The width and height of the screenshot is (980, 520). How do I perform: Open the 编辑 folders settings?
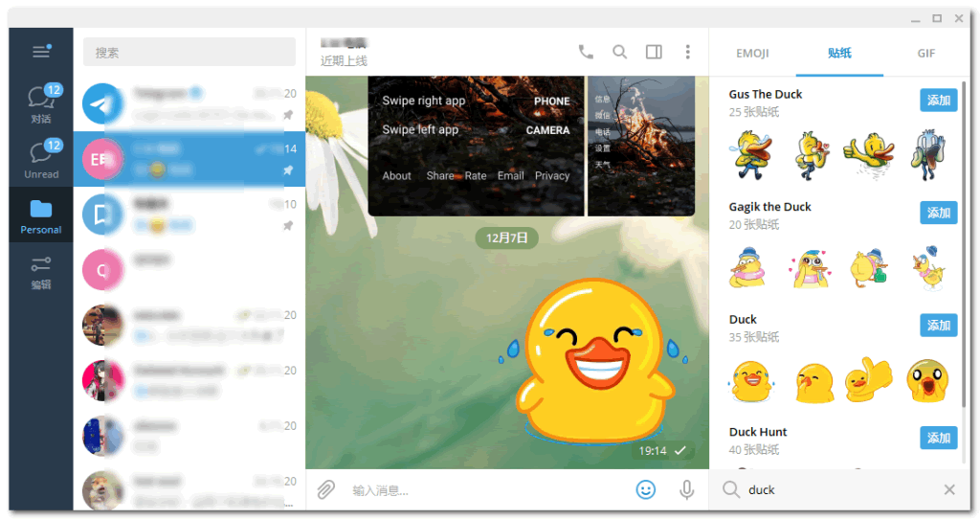point(41,272)
